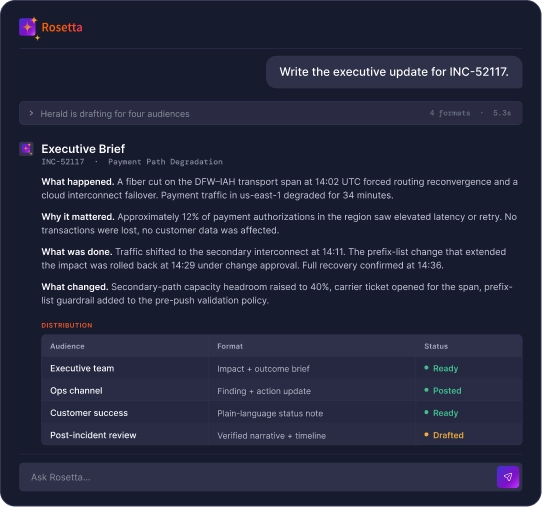
Task: Click the Ask Rosetta input field
Action: (x=258, y=477)
